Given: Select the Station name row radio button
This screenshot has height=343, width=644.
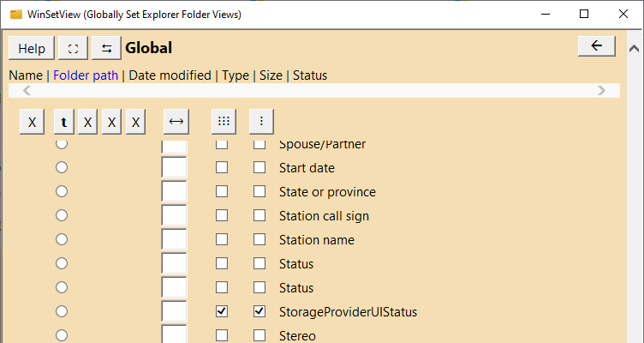Looking at the screenshot, I should [x=62, y=240].
